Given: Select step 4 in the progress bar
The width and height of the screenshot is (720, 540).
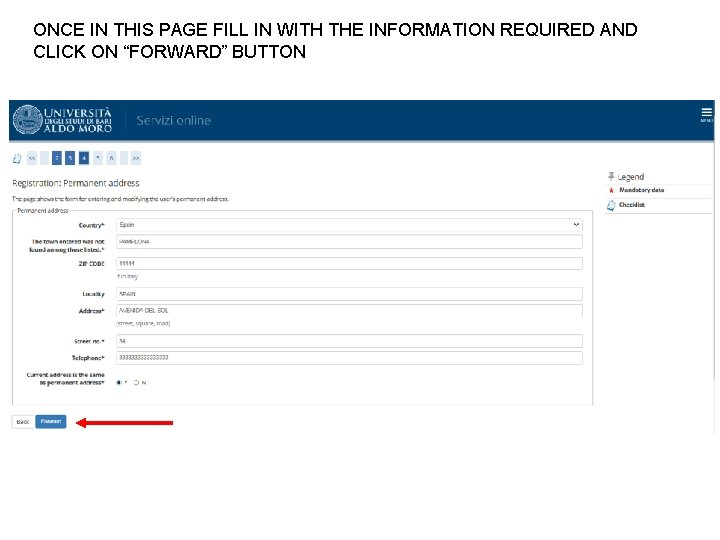Looking at the screenshot, I should (84, 158).
